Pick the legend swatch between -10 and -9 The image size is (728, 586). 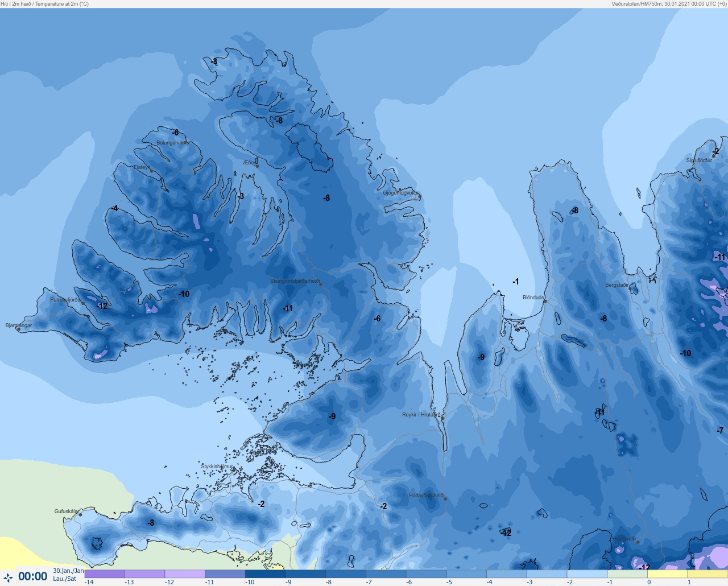(x=265, y=574)
